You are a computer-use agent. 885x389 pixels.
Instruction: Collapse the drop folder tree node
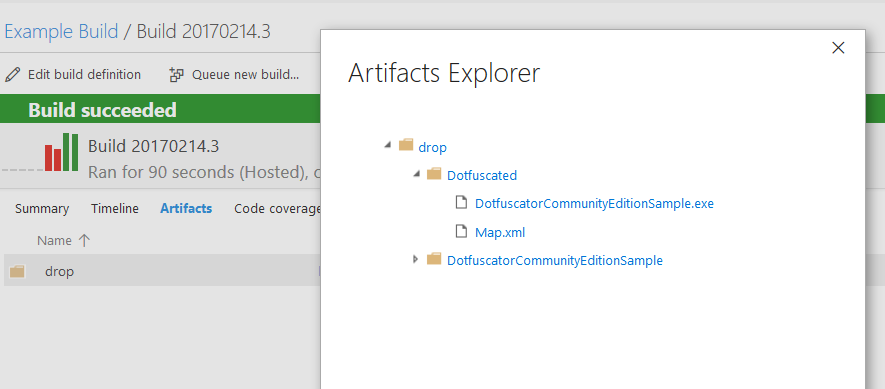(387, 145)
